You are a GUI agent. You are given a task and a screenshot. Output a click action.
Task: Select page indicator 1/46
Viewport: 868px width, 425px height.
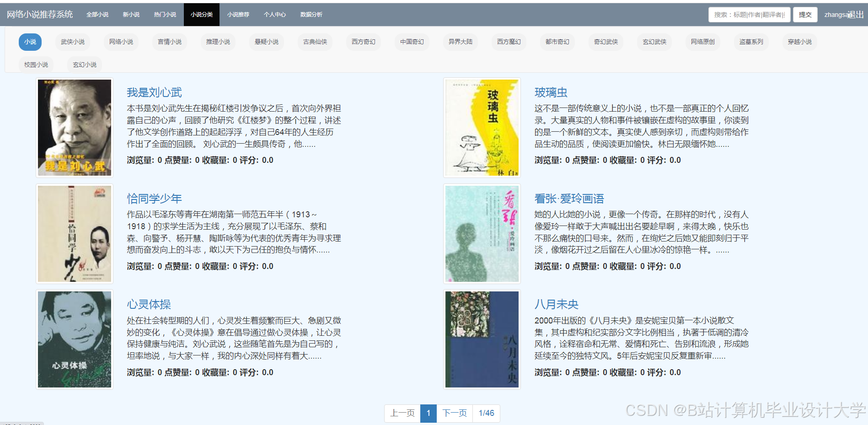click(x=486, y=413)
